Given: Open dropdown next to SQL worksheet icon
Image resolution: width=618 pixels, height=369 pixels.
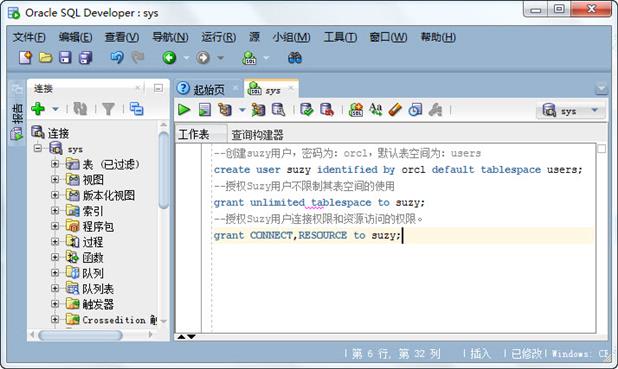Looking at the screenshot, I should 266,58.
